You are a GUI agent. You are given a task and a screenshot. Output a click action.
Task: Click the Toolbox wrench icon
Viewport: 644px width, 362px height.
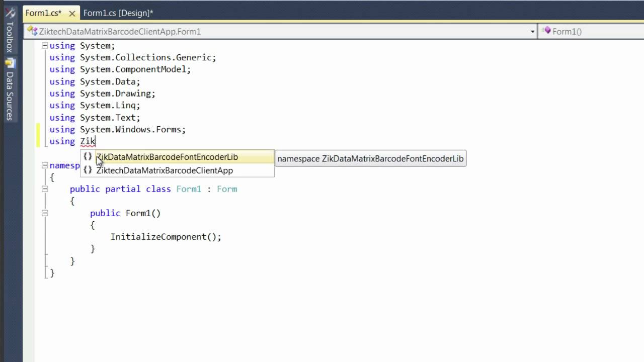coord(10,14)
